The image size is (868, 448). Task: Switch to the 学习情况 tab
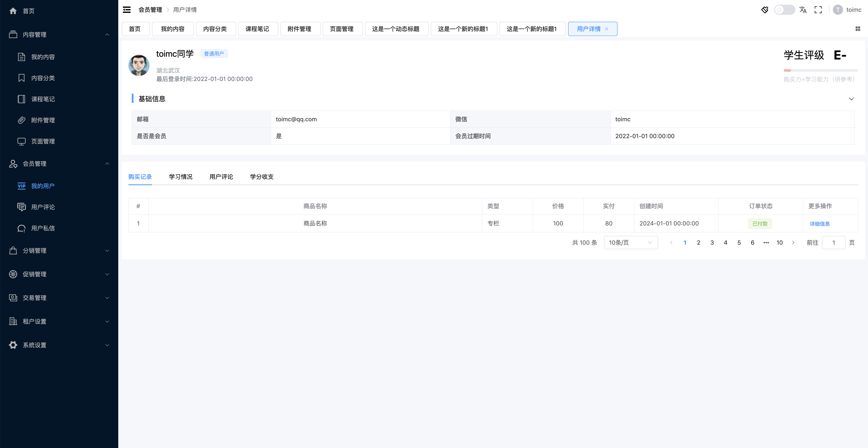coord(181,177)
